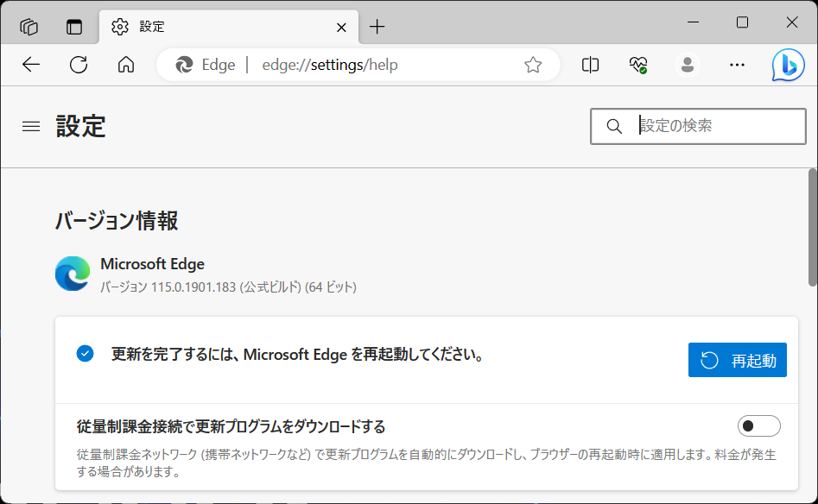Click the home icon
The width and height of the screenshot is (818, 504).
(126, 65)
